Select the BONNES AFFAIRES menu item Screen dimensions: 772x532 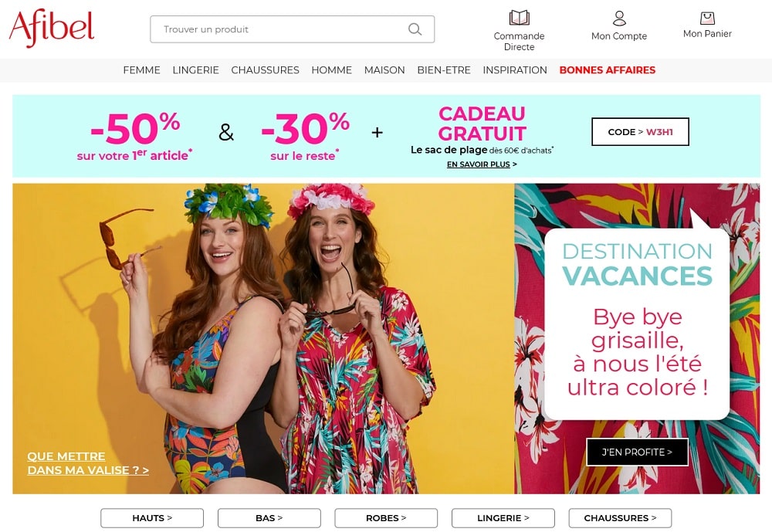pos(607,70)
